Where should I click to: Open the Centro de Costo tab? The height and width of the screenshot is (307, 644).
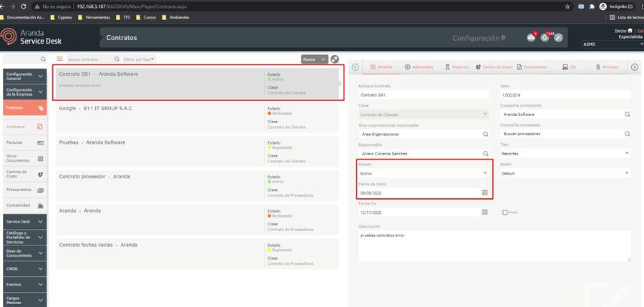(x=494, y=67)
